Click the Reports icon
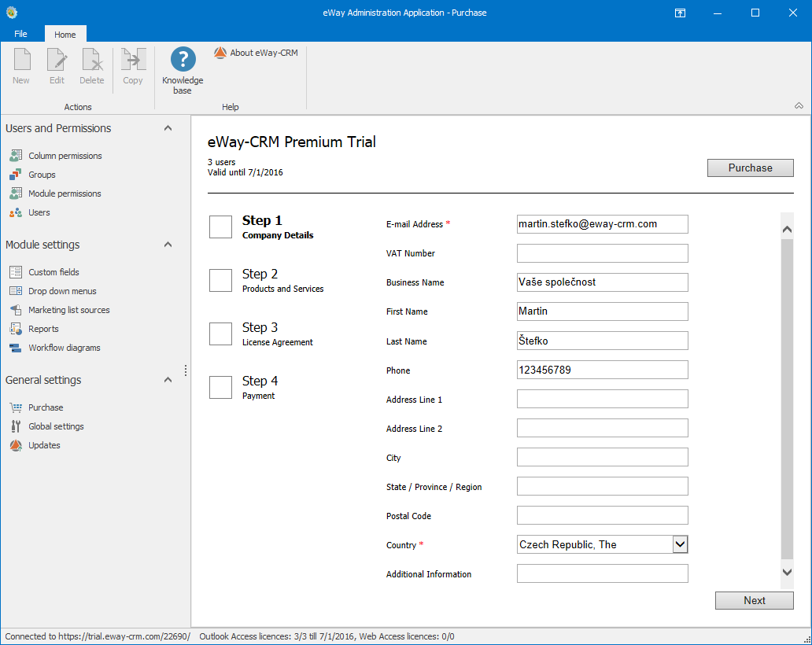Image resolution: width=812 pixels, height=645 pixels. [x=16, y=329]
